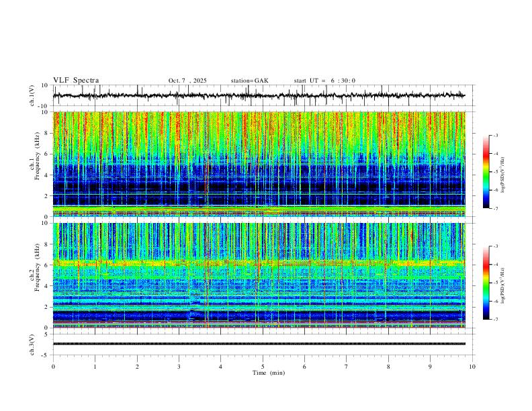Image resolution: width=532 pixels, height=411 pixels.
Task: Click the ch.2 "Frequency (kHz)" axis label
Action: pos(37,267)
